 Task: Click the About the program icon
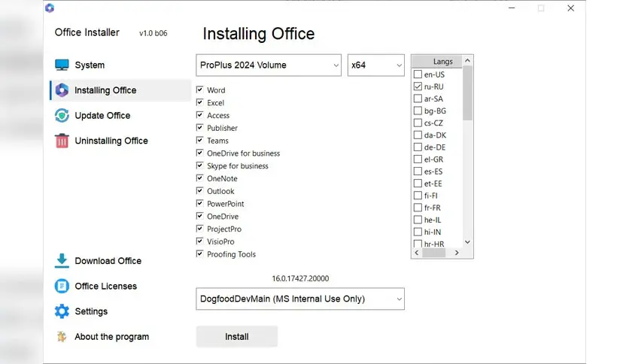click(62, 337)
